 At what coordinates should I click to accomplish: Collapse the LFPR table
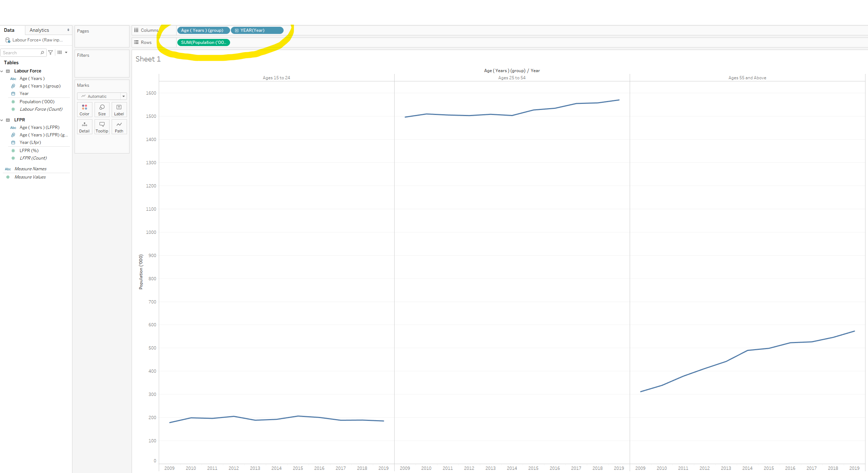(2, 120)
